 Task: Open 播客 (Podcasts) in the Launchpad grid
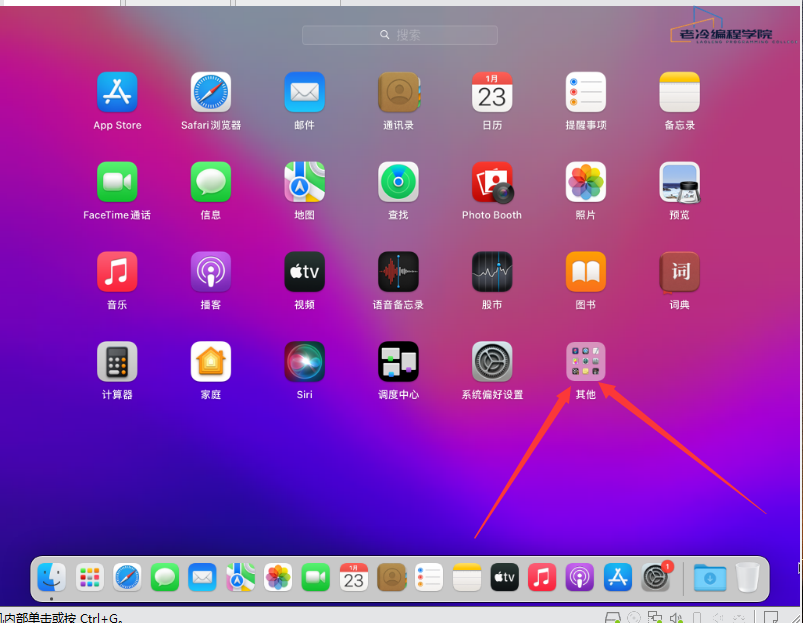[x=211, y=271]
